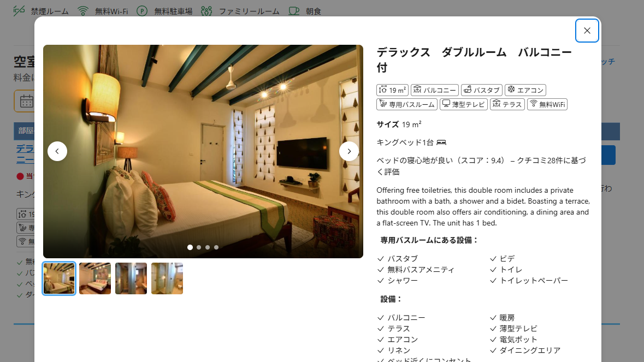
Task: Click the 無料WiFi amenity badge
Action: click(x=547, y=104)
